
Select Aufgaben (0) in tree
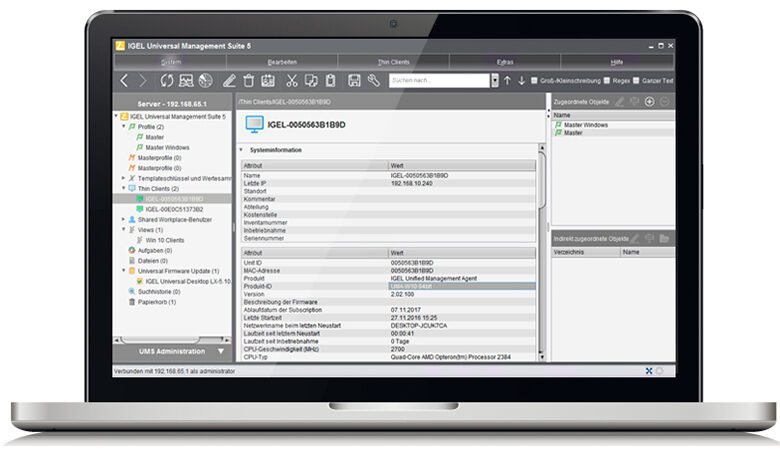[155, 251]
